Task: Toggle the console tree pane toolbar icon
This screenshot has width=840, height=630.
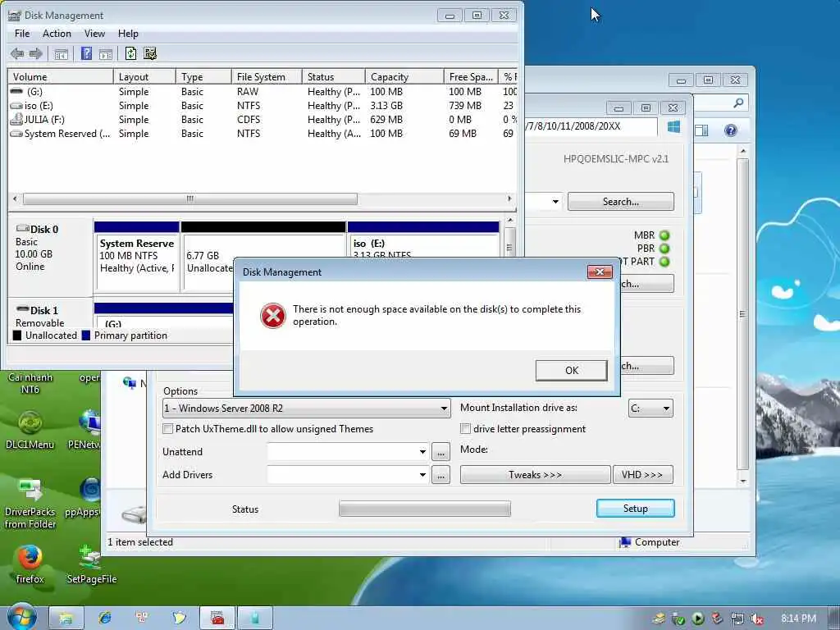Action: pos(61,53)
